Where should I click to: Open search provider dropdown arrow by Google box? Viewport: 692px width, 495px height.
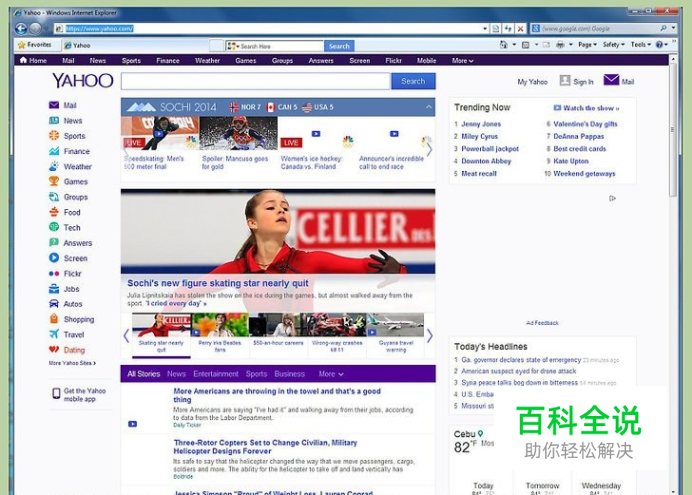[673, 28]
